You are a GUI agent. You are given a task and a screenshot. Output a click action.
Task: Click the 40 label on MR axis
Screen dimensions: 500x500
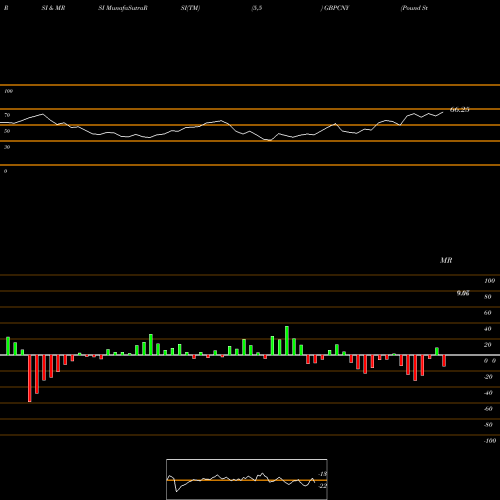click(488, 329)
